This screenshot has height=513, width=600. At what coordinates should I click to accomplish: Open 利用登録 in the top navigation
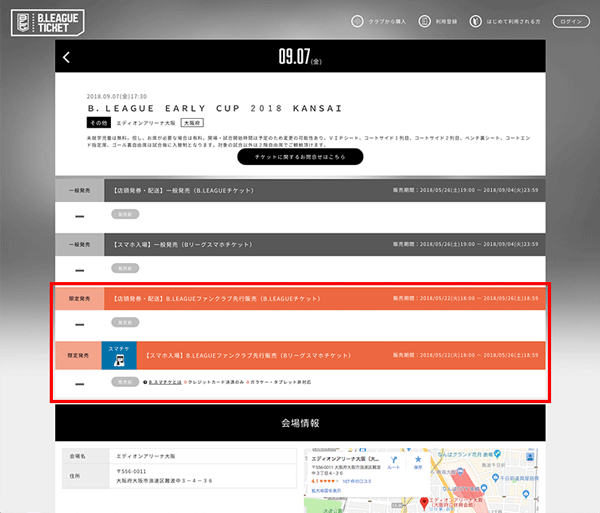pos(446,21)
